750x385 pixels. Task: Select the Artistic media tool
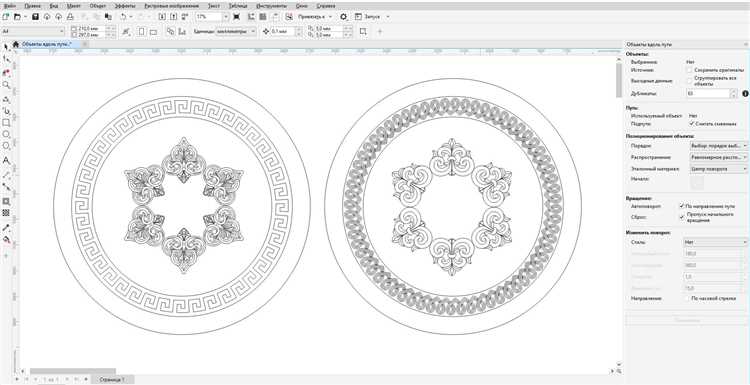coord(6,110)
